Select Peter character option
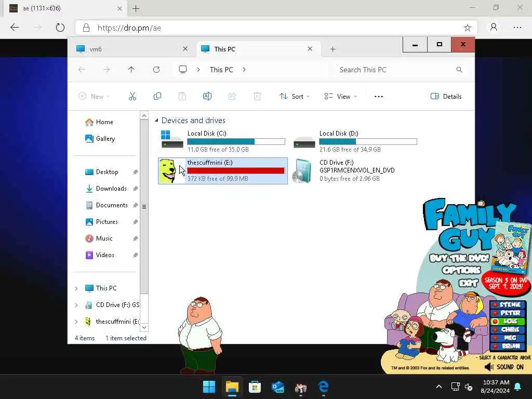Screen dimensions: 532x399 pyautogui.click(x=508, y=313)
